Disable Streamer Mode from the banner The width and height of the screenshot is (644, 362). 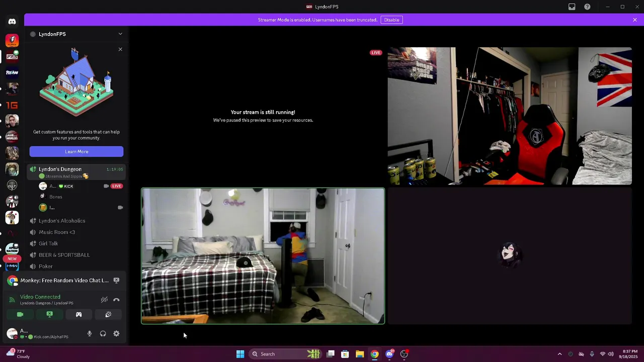391,20
